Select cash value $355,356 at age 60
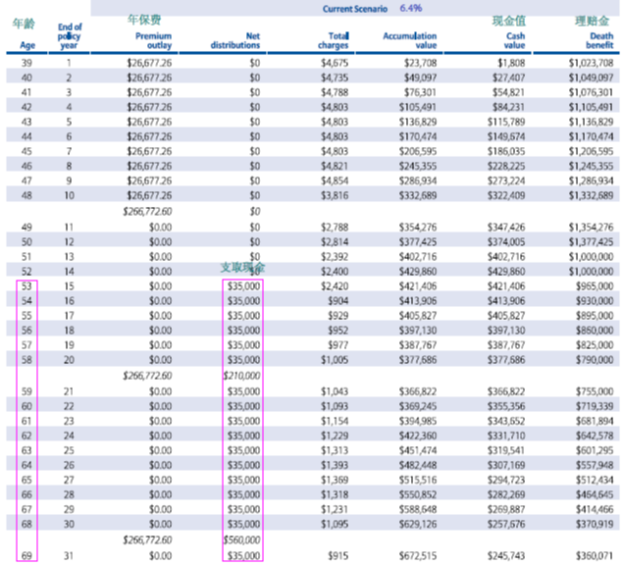 [507, 406]
